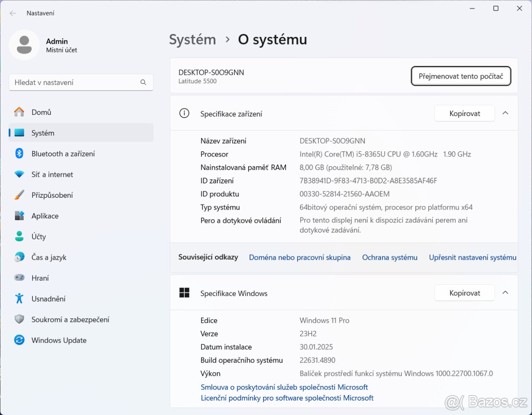The image size is (532, 415).
Task: Click the Systém breadcrumb link
Action: tap(192, 39)
